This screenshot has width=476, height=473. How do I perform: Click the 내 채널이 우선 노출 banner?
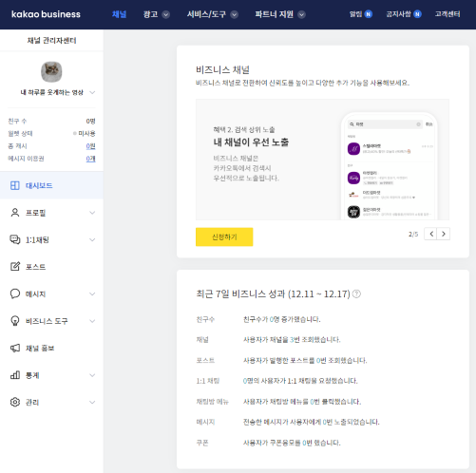[x=322, y=160]
